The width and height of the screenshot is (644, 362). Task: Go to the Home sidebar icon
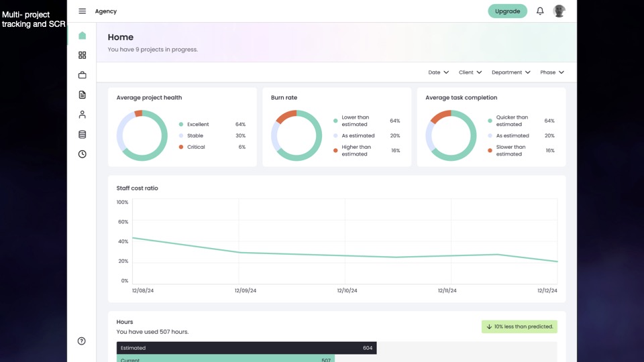point(82,36)
